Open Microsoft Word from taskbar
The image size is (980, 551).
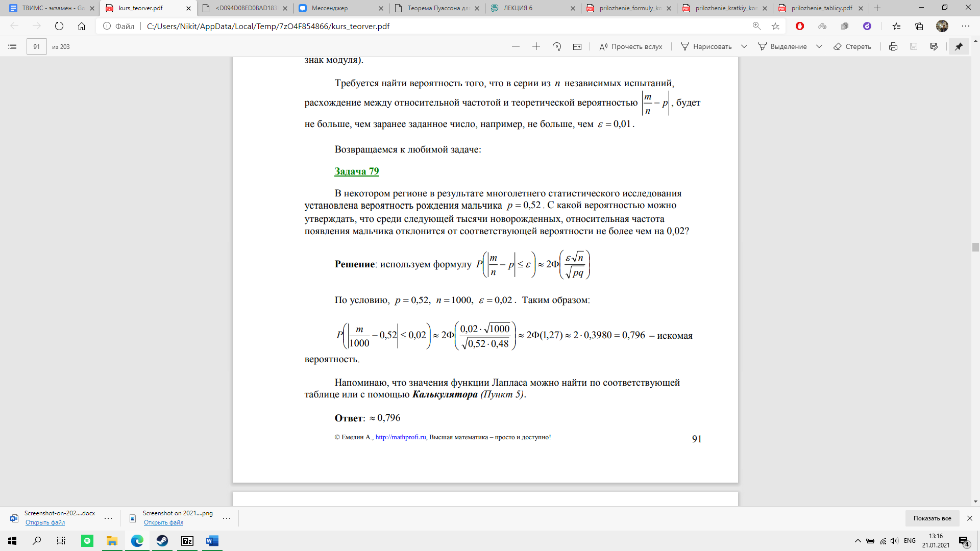click(212, 541)
